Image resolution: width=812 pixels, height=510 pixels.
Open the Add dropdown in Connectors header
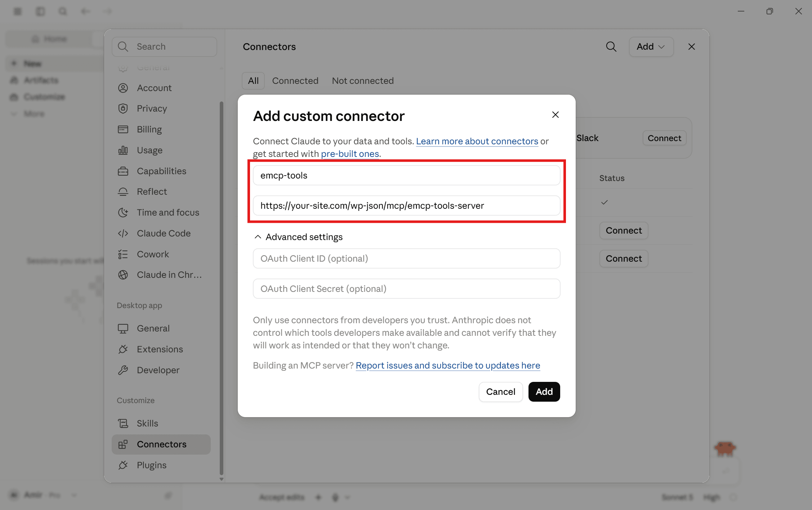[651, 46]
